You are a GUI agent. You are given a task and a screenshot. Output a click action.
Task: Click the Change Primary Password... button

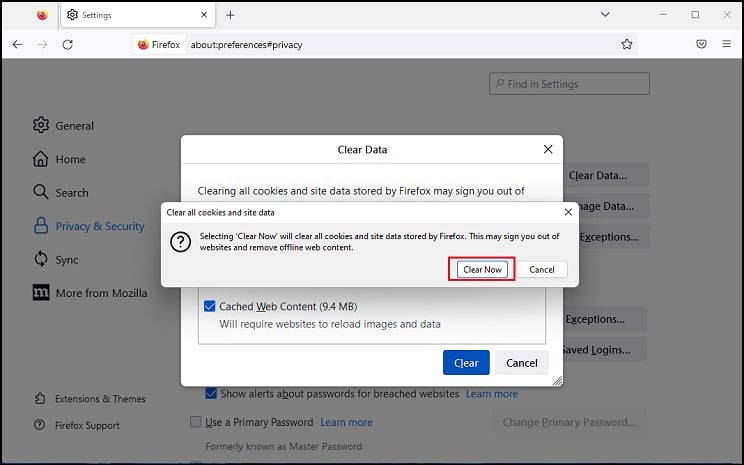[x=569, y=422]
